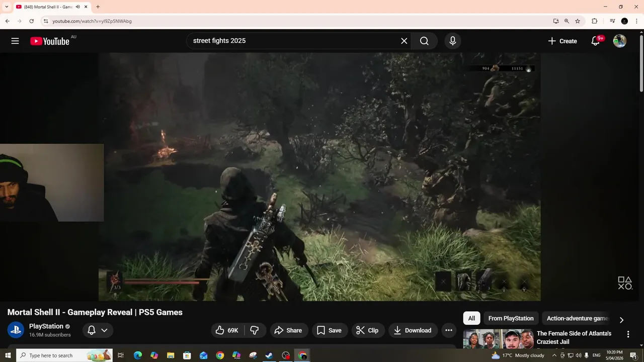Open a new browser tab
Viewport: 644px width, 362px height.
pos(98,7)
